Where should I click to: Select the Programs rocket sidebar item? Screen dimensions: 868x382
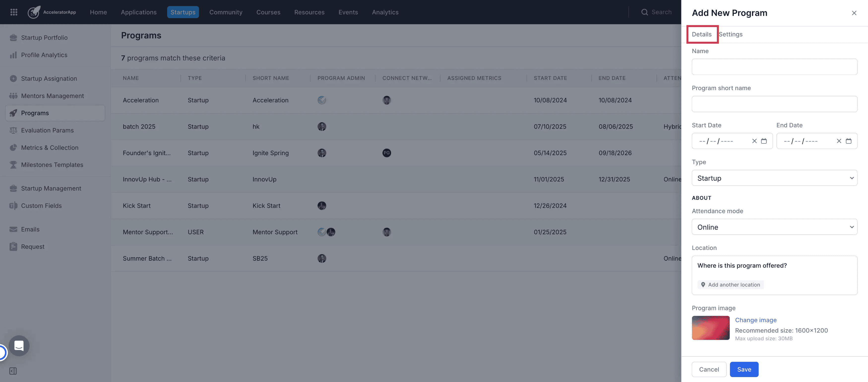point(55,113)
